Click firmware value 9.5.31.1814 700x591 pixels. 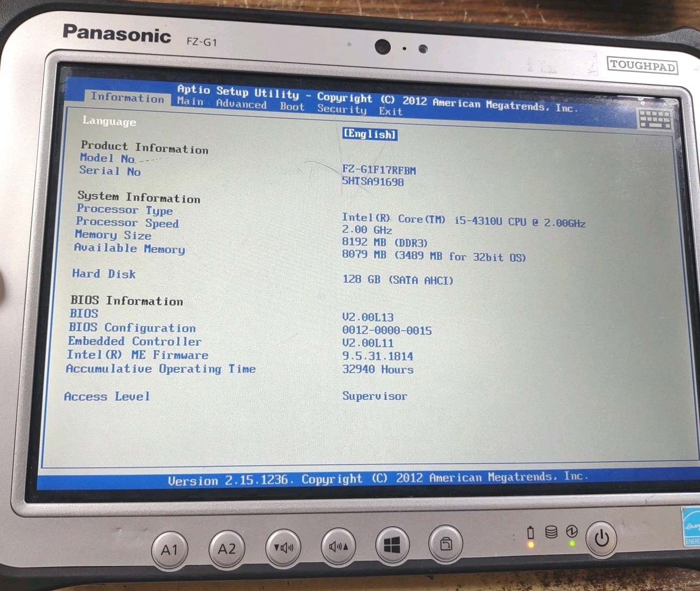(x=378, y=356)
